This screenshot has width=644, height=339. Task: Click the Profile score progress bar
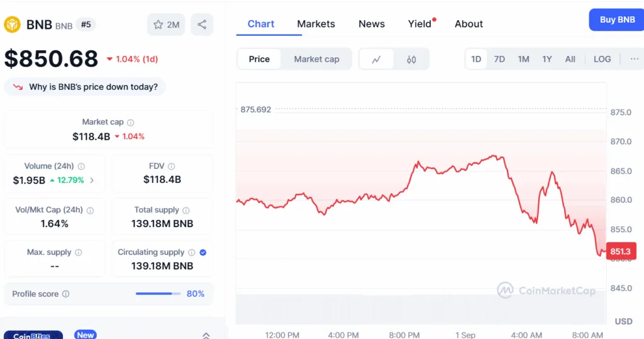click(x=158, y=294)
